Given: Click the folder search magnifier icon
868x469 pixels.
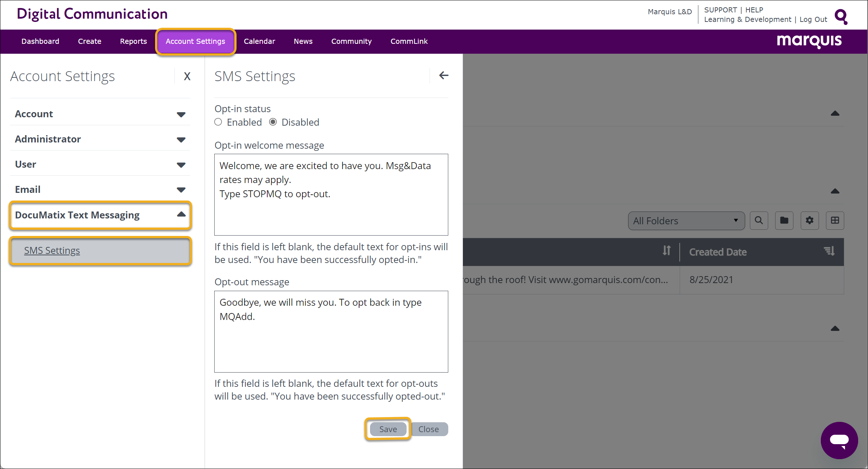Looking at the screenshot, I should pos(759,221).
